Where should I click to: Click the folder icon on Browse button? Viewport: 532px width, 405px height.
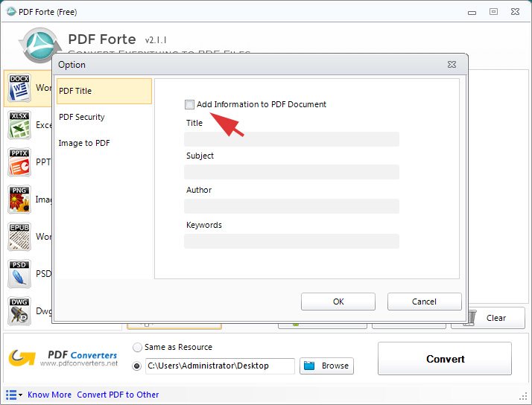click(309, 366)
